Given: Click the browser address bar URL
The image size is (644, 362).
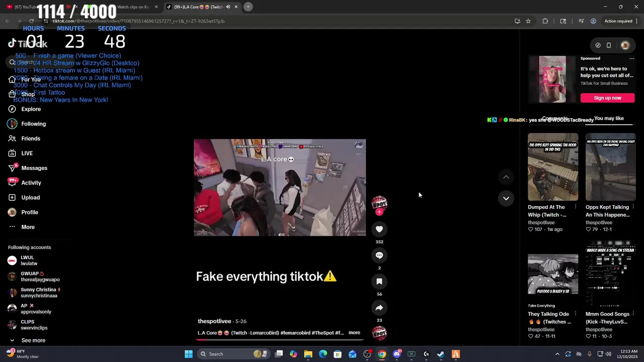Looking at the screenshot, I should 138,21.
